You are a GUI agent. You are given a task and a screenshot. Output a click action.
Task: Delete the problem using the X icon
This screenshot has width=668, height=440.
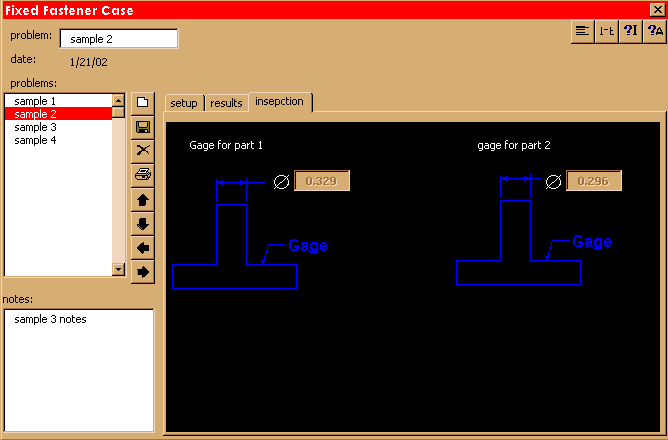click(143, 150)
